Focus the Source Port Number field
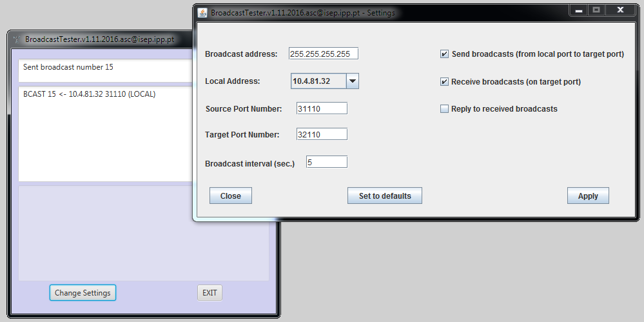 pyautogui.click(x=322, y=108)
